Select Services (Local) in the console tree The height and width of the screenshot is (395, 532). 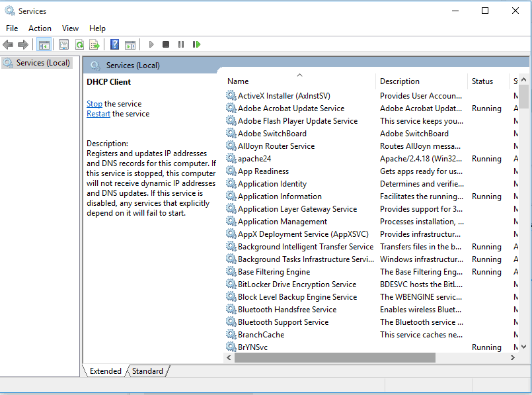point(37,63)
